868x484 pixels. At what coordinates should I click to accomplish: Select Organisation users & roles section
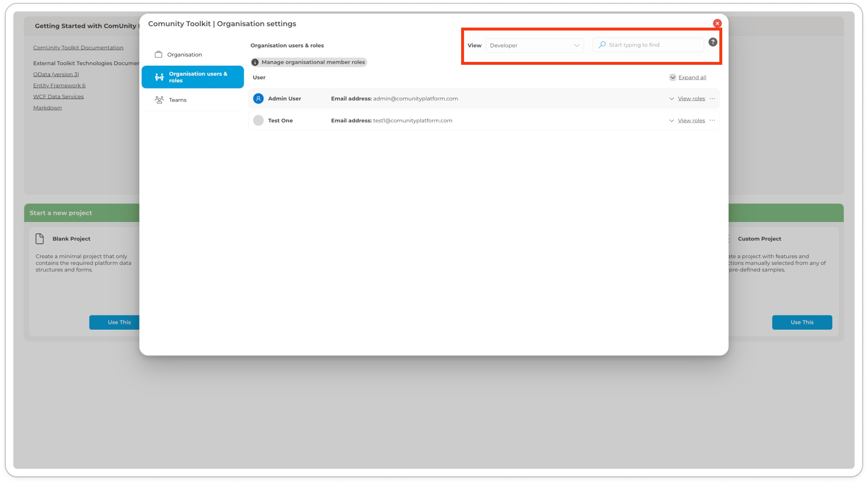click(x=192, y=77)
